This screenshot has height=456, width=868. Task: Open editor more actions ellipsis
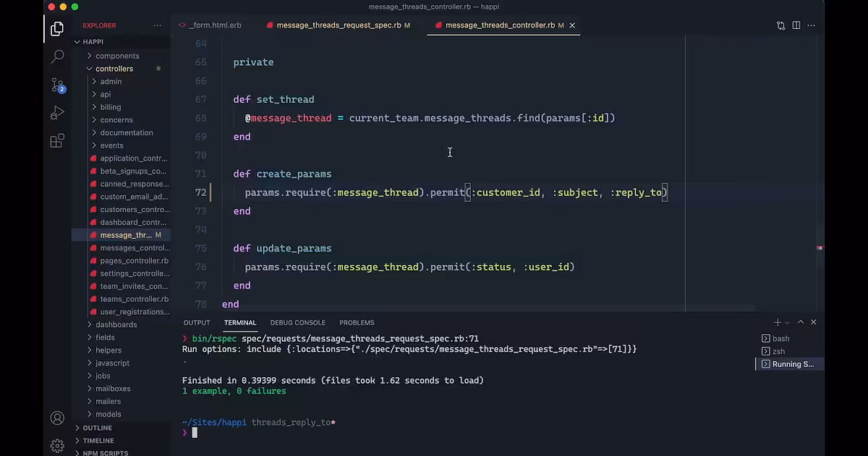[812, 25]
